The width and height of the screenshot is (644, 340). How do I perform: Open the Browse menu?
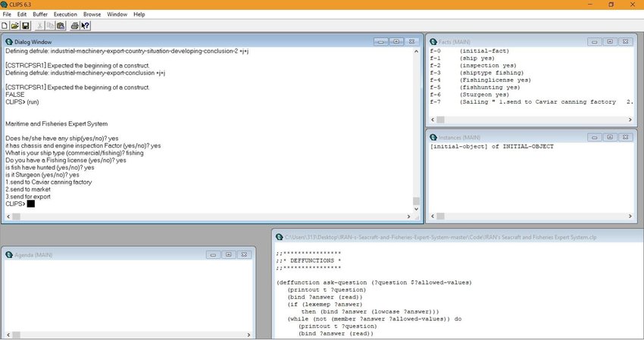92,14
